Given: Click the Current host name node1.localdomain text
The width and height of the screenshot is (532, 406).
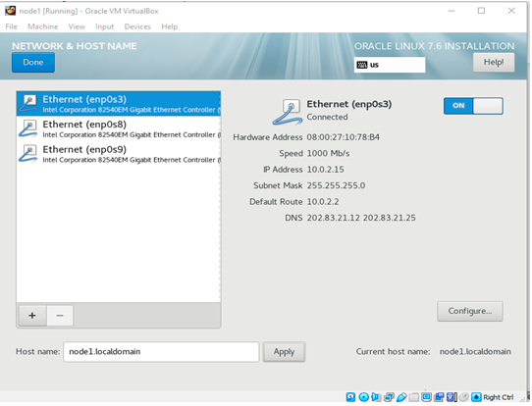Looking at the screenshot, I should tap(475, 352).
